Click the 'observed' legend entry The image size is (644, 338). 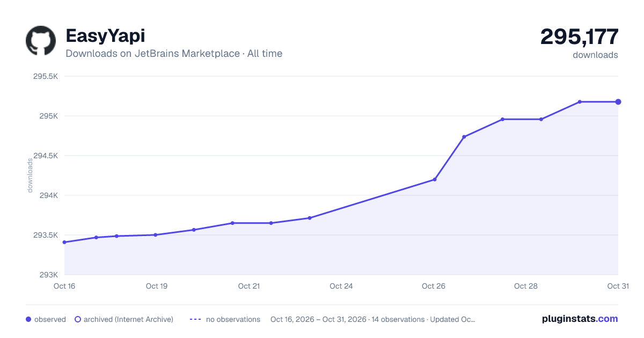(46, 319)
